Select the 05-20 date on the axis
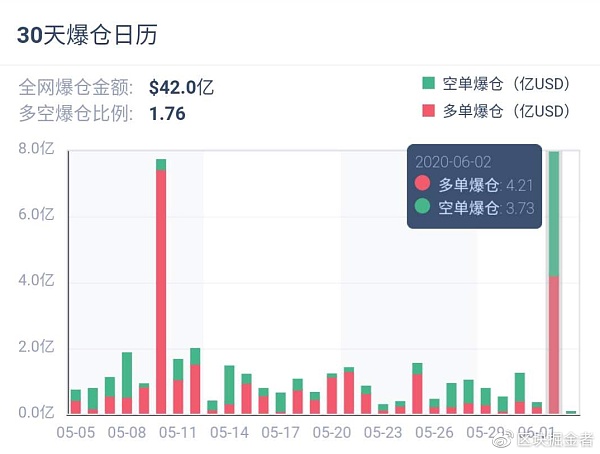The width and height of the screenshot is (600, 454). click(332, 433)
